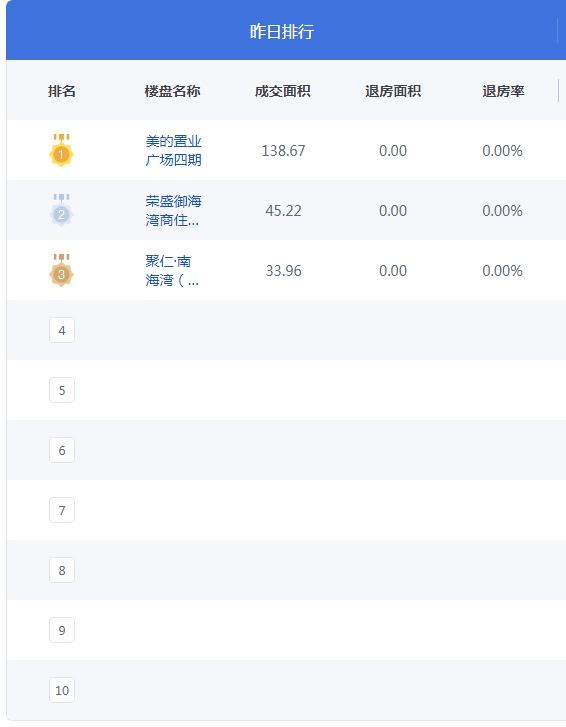
Task: Click 0.00% refund rate in 荣盛御海湾 row
Action: 502,210
